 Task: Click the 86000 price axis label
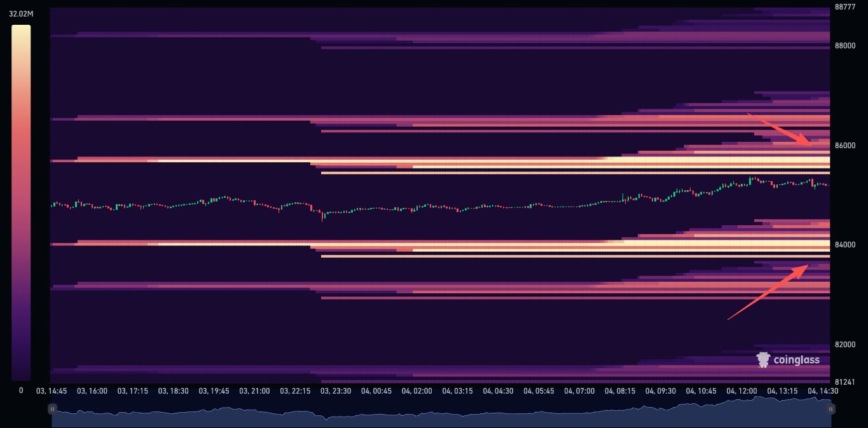[844, 146]
